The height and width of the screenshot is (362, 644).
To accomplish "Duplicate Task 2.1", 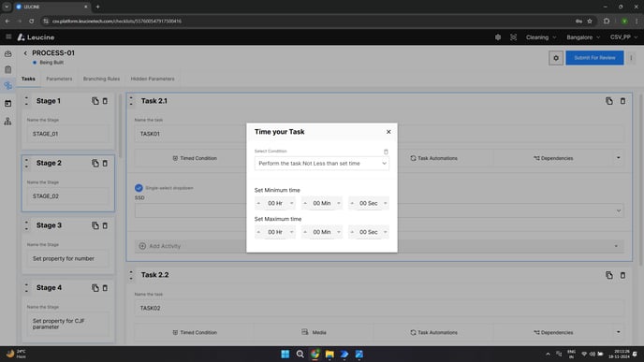I will click(x=609, y=101).
